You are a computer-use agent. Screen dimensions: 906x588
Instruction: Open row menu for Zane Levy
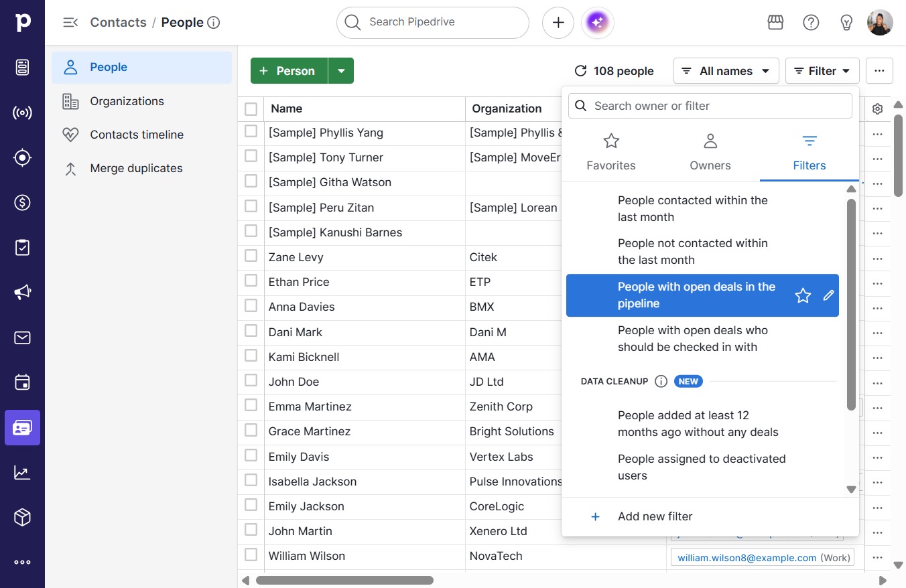878,259
